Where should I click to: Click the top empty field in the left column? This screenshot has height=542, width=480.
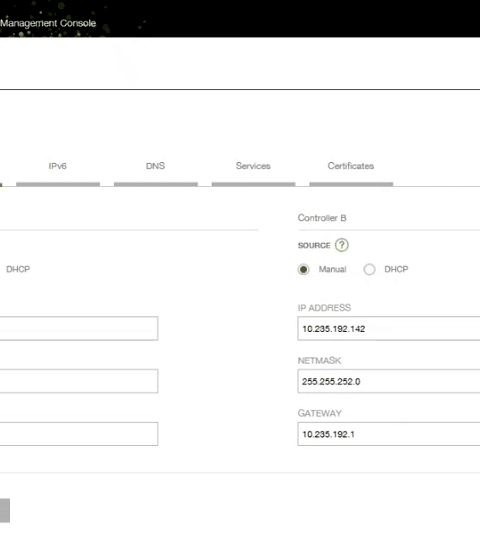pos(79,328)
